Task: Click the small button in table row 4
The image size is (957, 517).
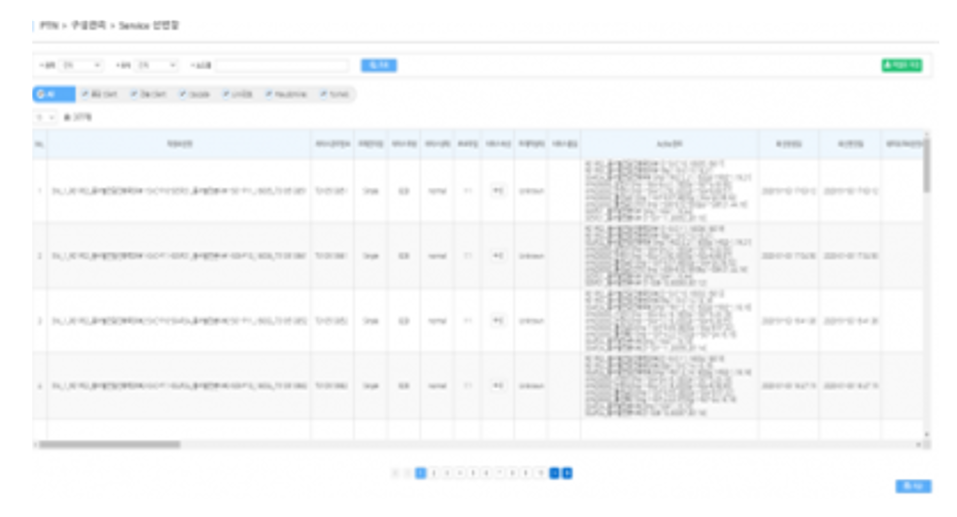Action: point(498,386)
